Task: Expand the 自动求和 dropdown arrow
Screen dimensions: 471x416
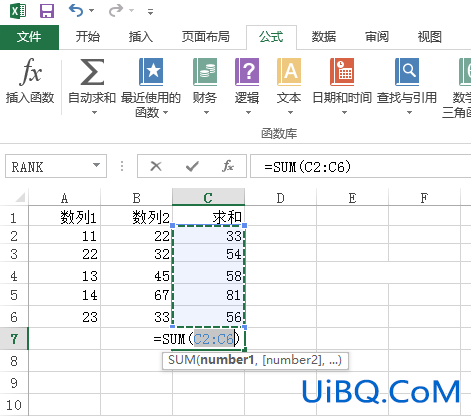Action: pyautogui.click(x=94, y=113)
